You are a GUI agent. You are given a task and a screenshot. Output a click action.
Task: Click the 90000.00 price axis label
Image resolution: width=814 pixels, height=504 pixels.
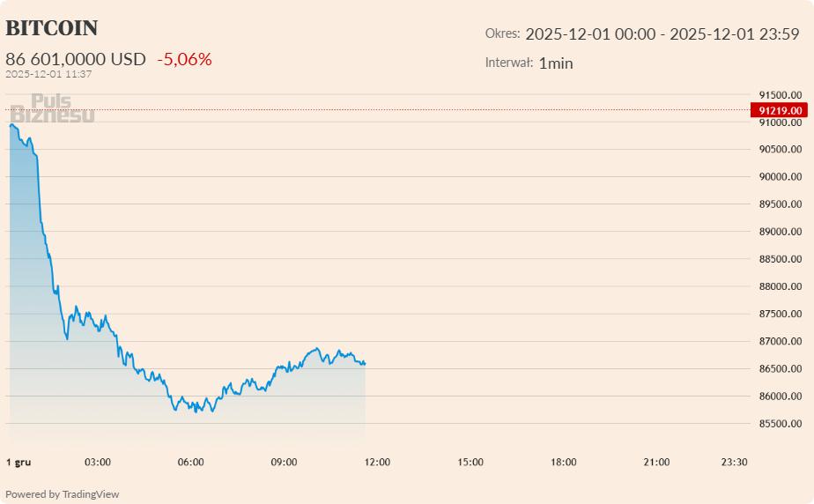pos(781,177)
